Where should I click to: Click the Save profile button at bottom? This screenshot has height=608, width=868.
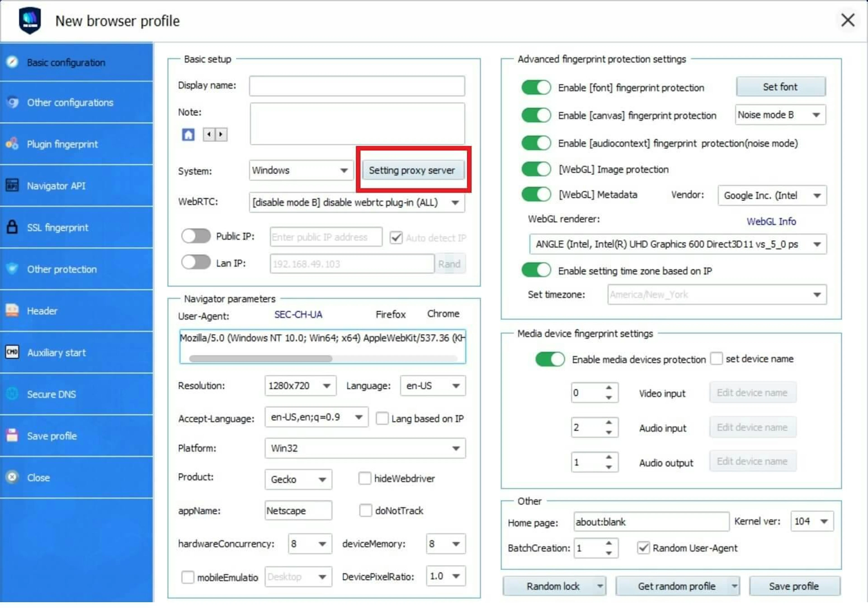click(x=795, y=586)
